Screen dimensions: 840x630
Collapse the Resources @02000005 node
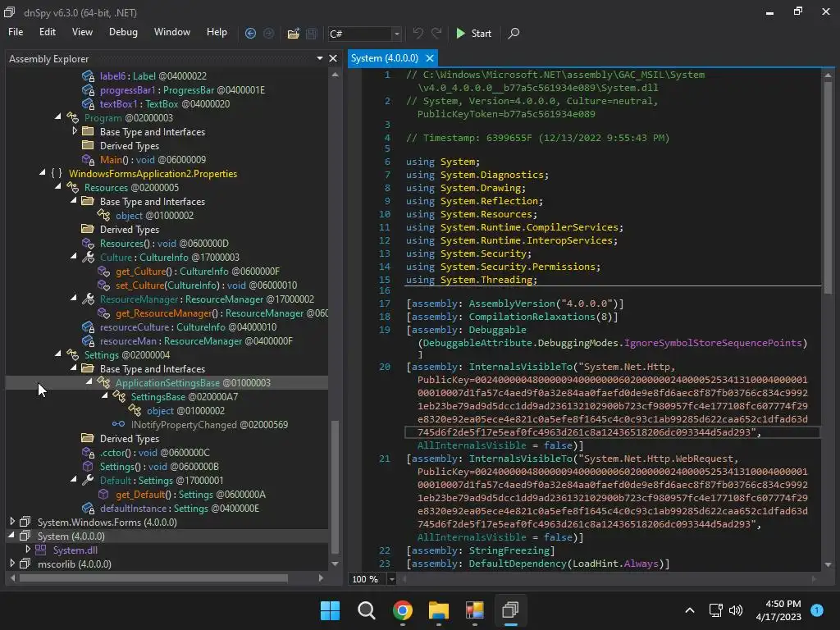tap(58, 186)
